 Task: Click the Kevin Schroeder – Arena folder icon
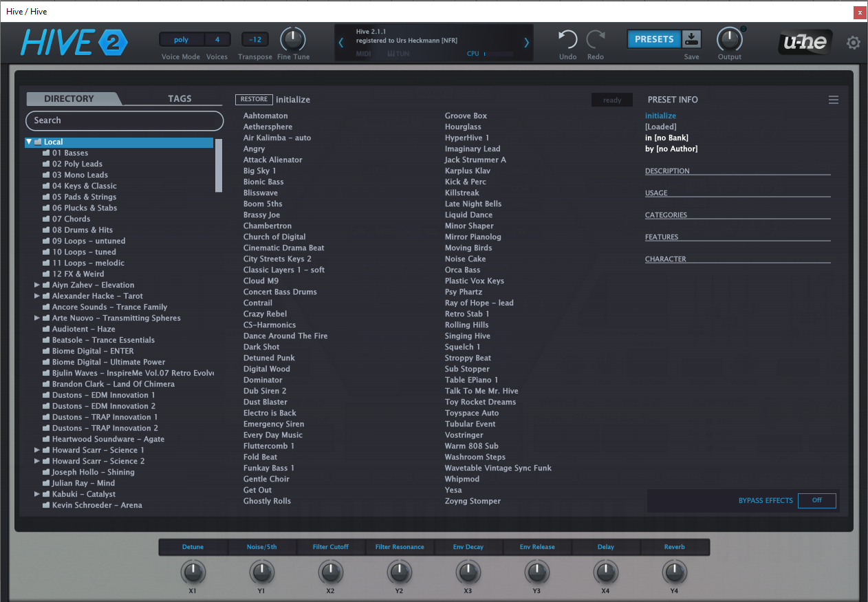pos(46,505)
